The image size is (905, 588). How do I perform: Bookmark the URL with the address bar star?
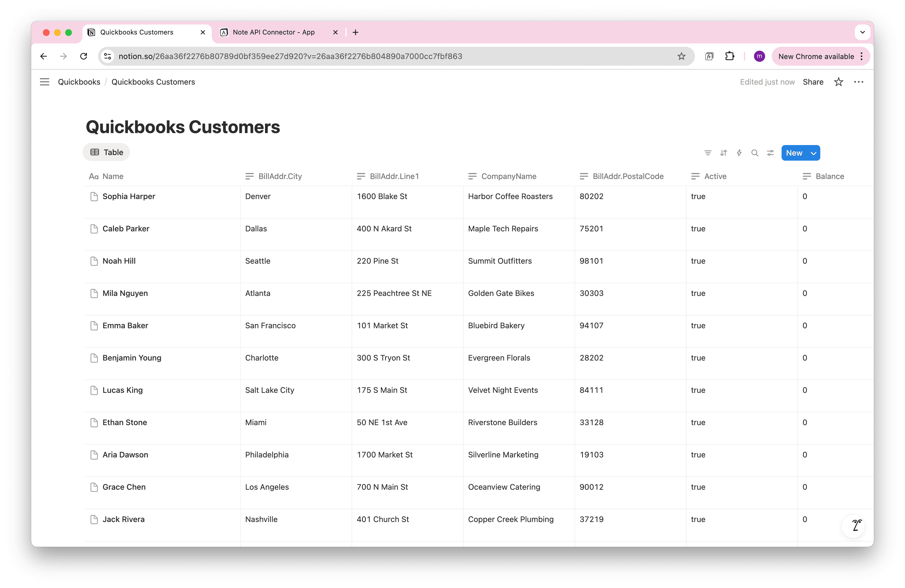[x=681, y=56]
